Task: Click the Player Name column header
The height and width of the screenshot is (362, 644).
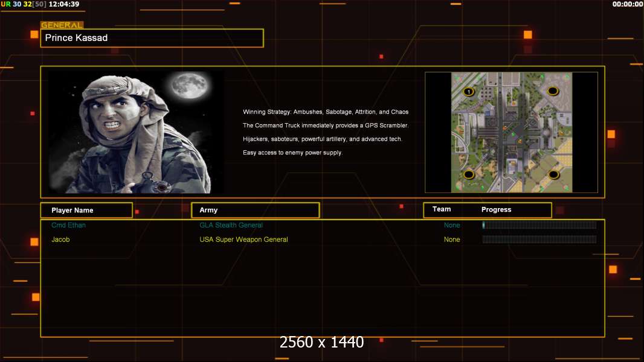Action: [86, 211]
